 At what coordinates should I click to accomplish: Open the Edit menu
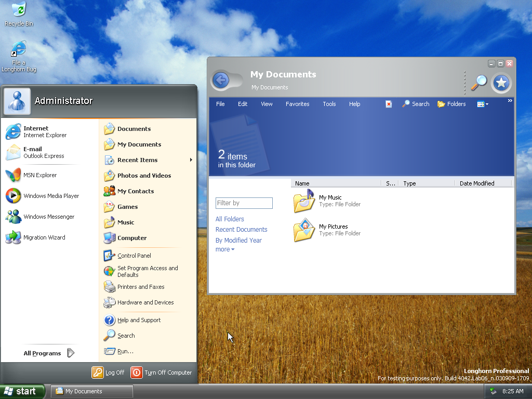click(243, 104)
